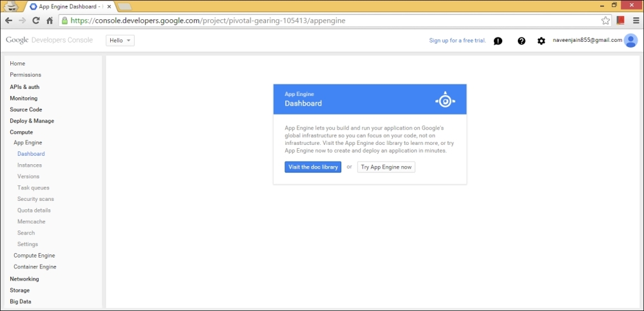Click the browser forward arrow
Screen dimensions: 644x311
(x=22, y=21)
